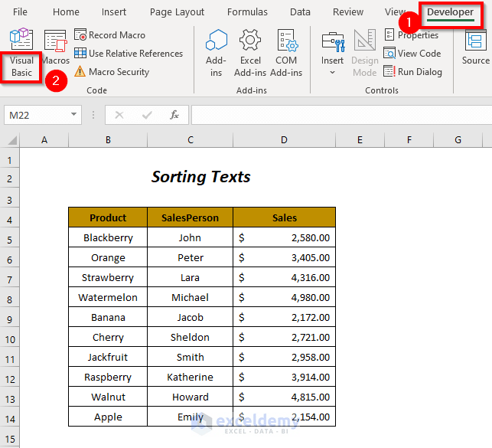Image resolution: width=492 pixels, height=448 pixels.
Task: Select the Developer tab
Action: coord(450,12)
